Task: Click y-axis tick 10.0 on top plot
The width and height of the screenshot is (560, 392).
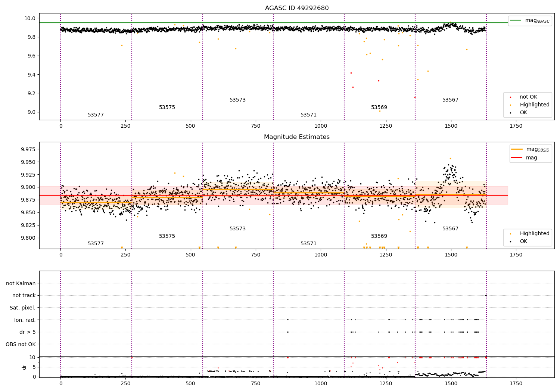Action: (x=30, y=18)
